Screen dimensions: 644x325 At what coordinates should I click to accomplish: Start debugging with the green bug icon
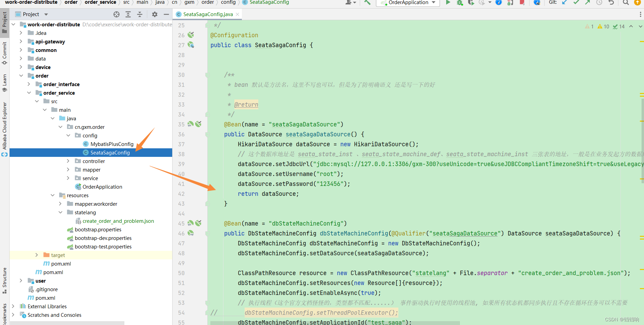pos(460,2)
